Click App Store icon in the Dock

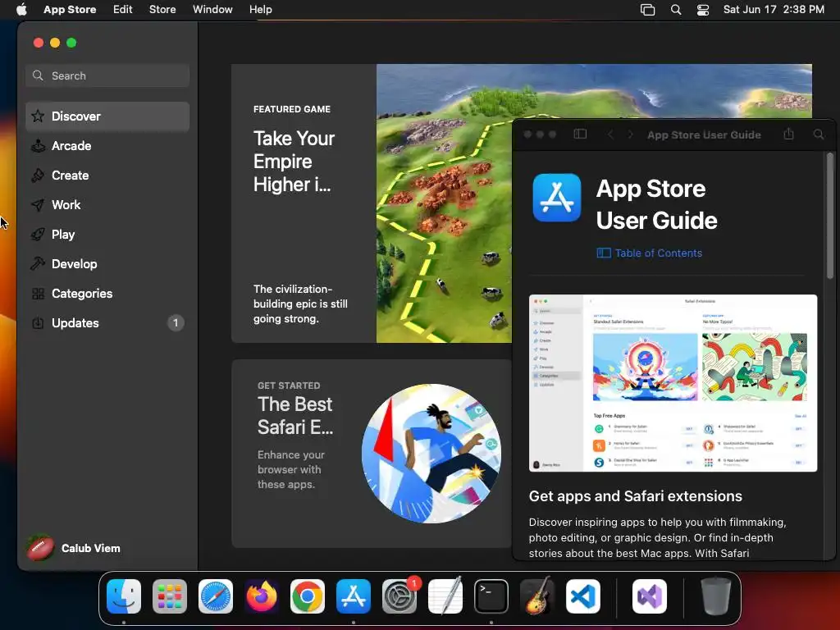(x=354, y=596)
